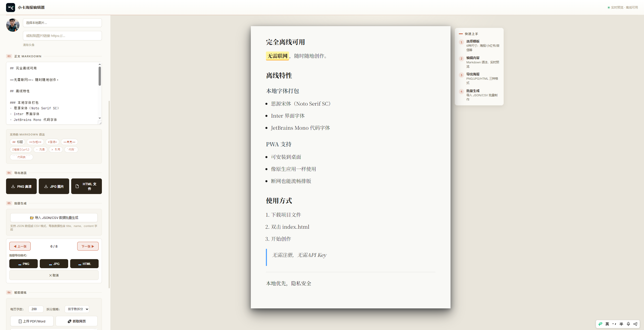This screenshot has height=330, width=644.
Task: Batch export as HTML
Action: 84,264
